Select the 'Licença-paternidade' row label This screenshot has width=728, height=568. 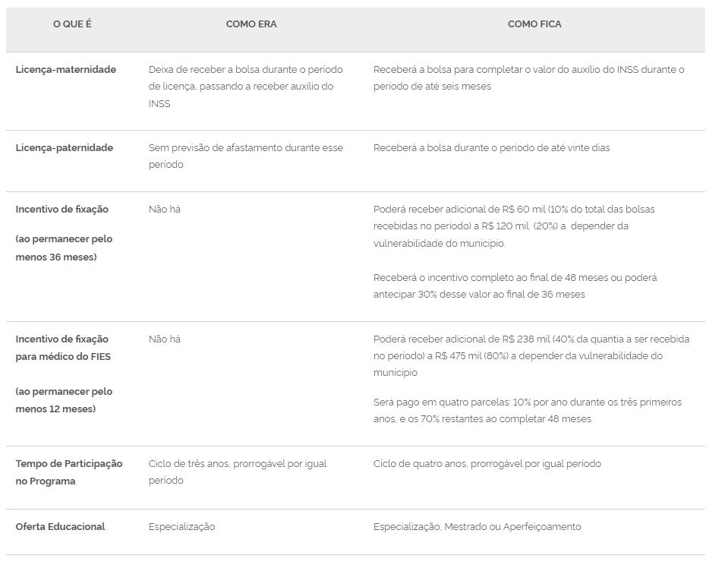pyautogui.click(x=64, y=147)
